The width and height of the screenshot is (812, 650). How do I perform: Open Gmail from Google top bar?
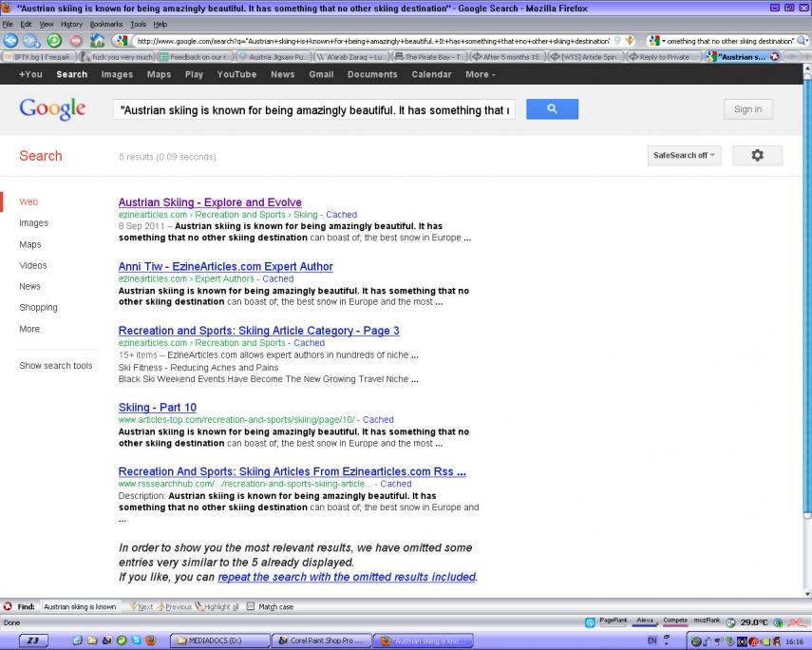pyautogui.click(x=321, y=74)
